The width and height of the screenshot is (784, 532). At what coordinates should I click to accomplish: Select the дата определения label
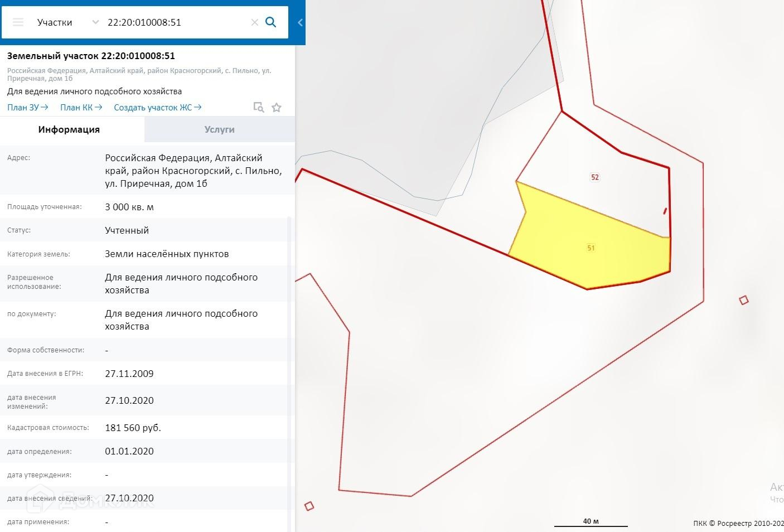coord(40,452)
